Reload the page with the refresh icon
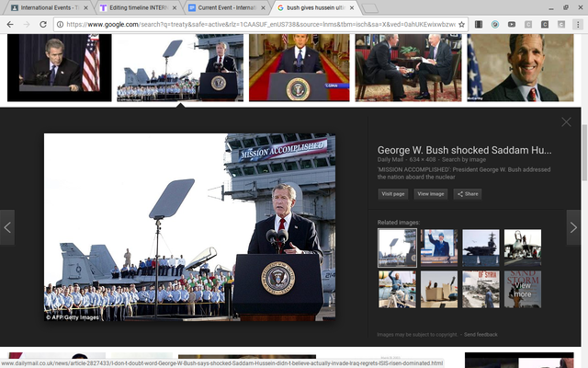Image resolution: width=588 pixels, height=368 pixels. click(43, 25)
